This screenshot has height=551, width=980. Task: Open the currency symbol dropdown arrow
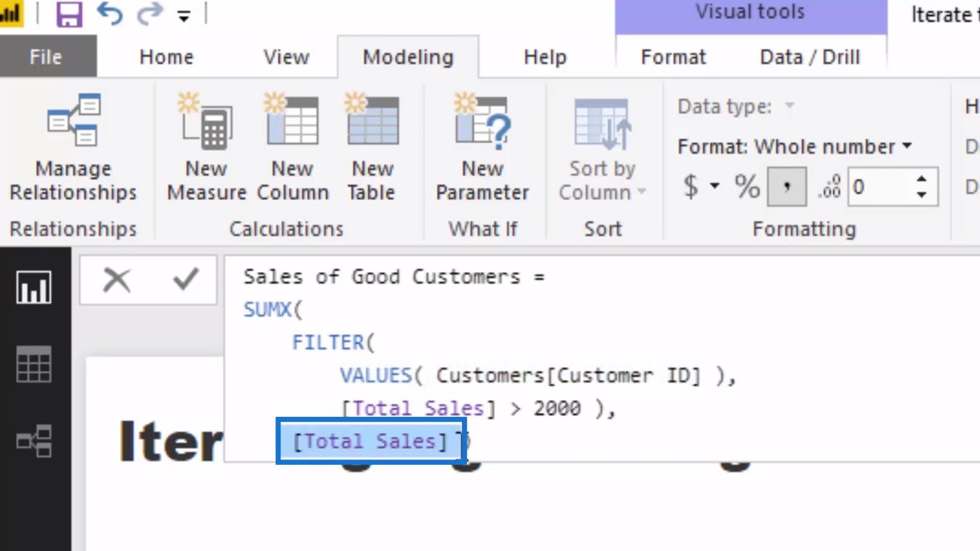[715, 187]
